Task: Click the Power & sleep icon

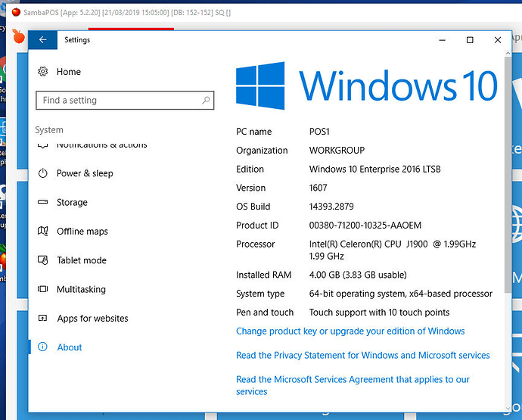Action: (x=42, y=173)
